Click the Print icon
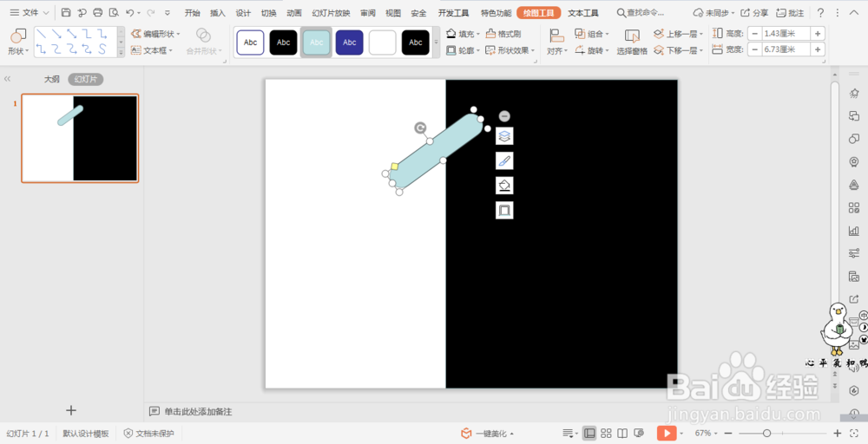Screen dimensions: 868x444 [98, 13]
